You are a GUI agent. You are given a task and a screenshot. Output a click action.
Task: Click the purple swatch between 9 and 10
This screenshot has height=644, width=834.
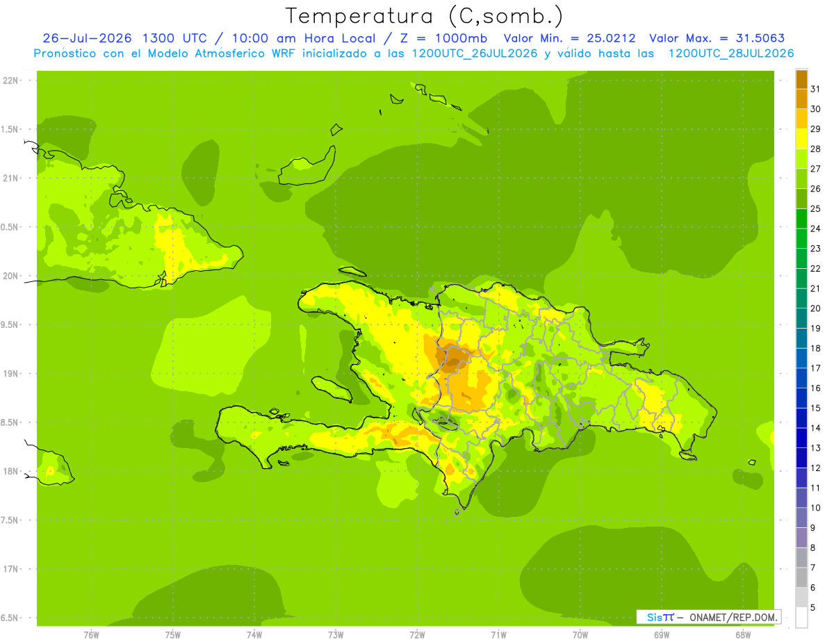pos(801,518)
